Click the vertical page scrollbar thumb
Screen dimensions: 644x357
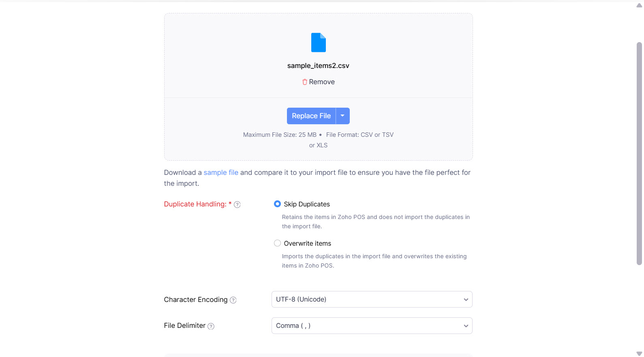[639, 154]
